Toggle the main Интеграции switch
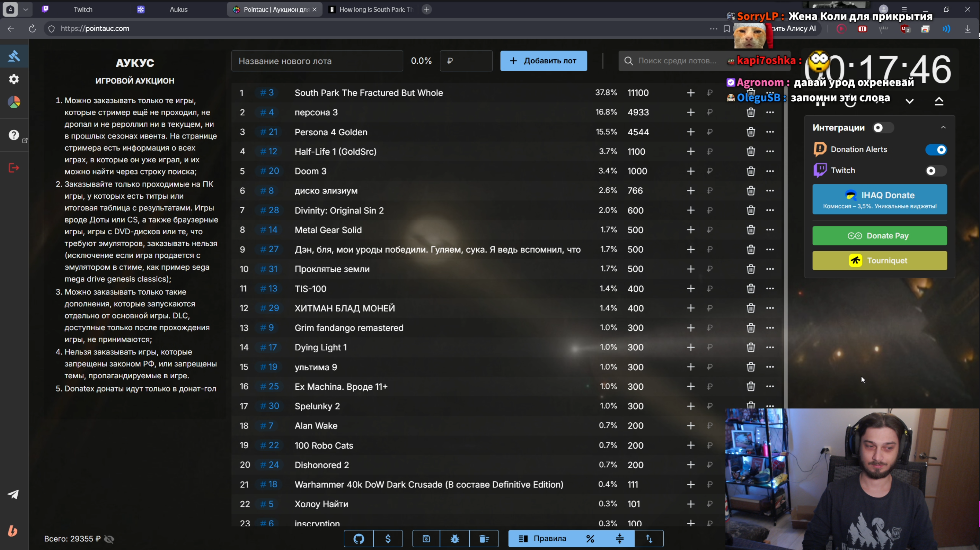Screen dimensions: 980x550 click(882, 128)
